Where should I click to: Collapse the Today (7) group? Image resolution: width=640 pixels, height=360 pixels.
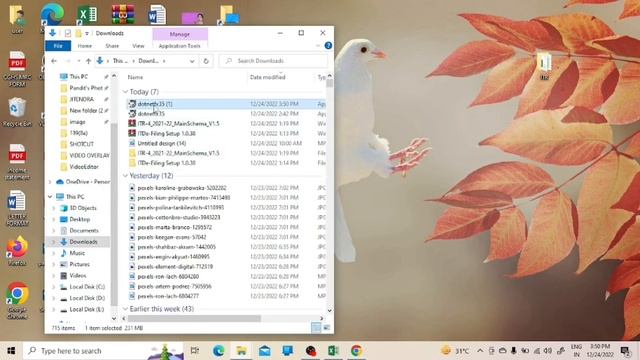(125, 92)
